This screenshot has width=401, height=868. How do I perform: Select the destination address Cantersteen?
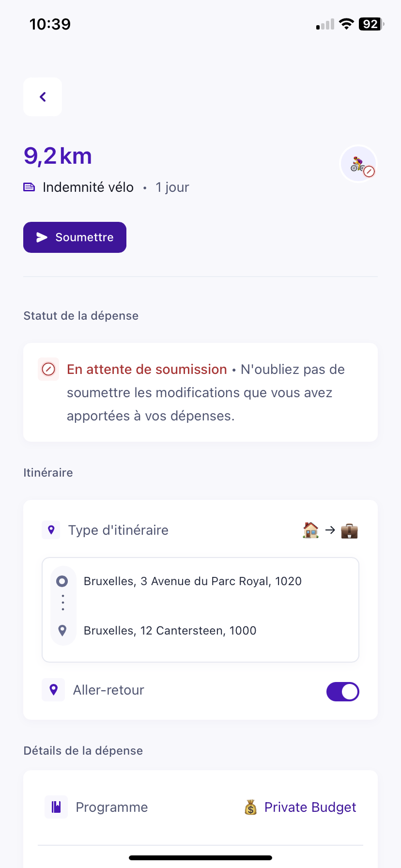pos(170,631)
